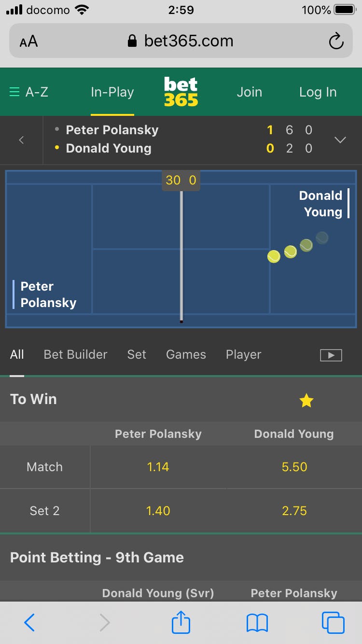Click the Join link

pyautogui.click(x=249, y=92)
